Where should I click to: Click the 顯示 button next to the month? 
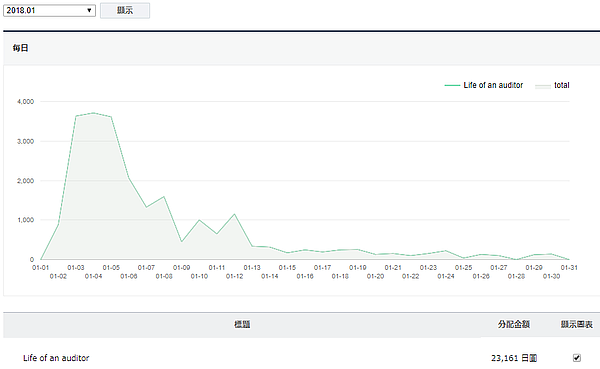pos(125,10)
